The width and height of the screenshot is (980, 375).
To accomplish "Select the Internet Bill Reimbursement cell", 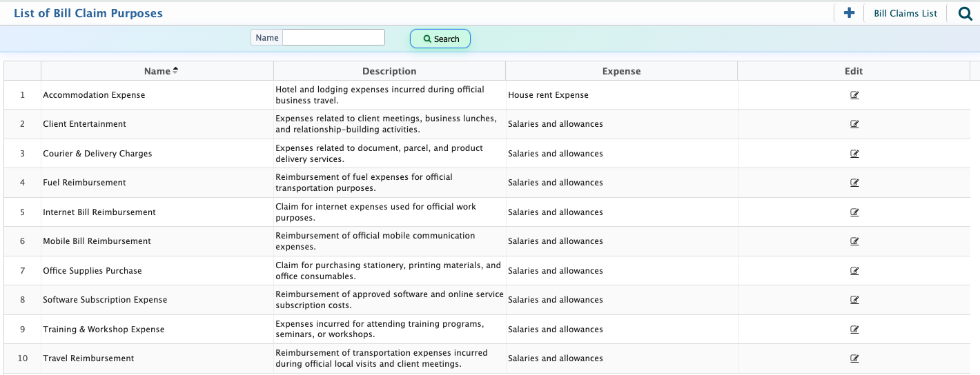I will (x=157, y=212).
